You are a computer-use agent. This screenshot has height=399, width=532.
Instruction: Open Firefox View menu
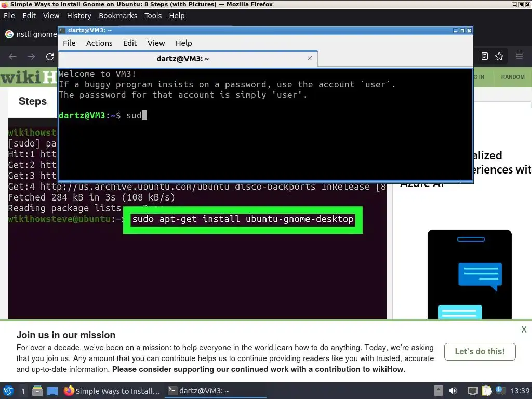coord(51,16)
